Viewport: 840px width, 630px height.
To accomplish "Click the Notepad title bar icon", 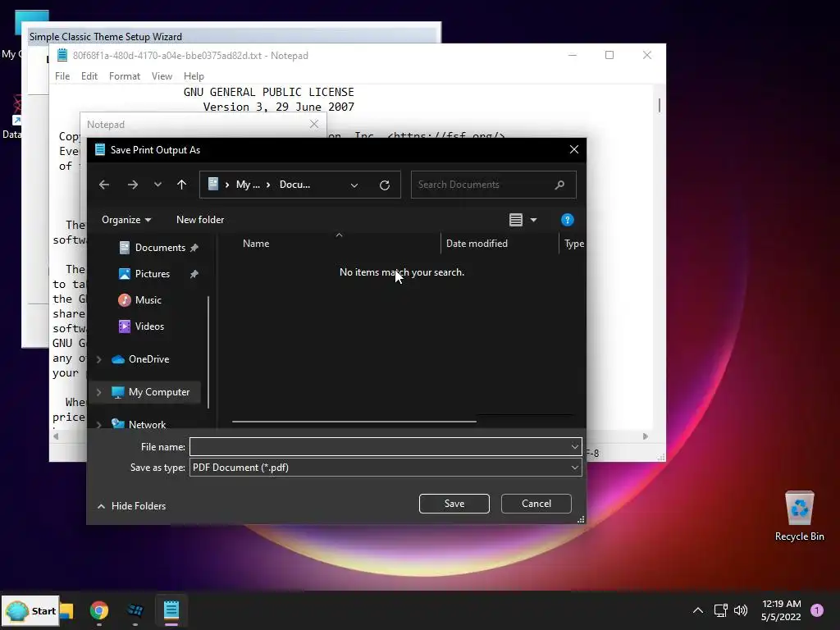I will (x=62, y=55).
